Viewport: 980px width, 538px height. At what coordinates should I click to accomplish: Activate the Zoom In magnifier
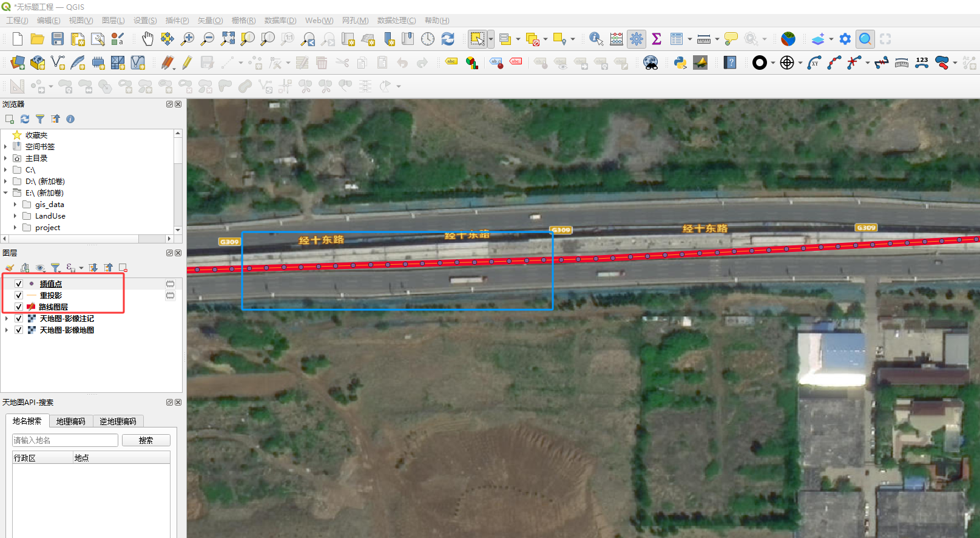pyautogui.click(x=188, y=39)
